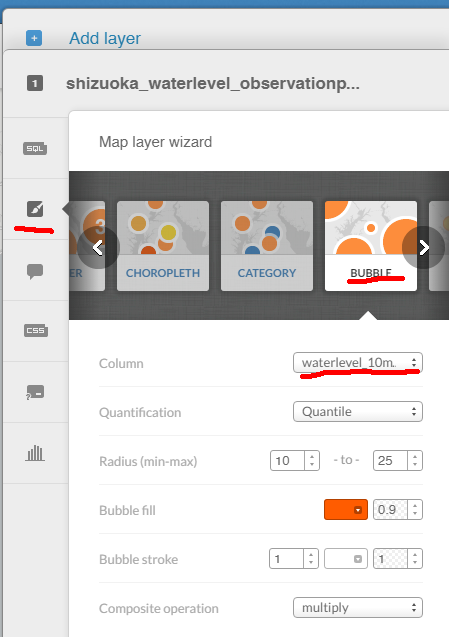Go to next wizard types with right arrow
The width and height of the screenshot is (449, 637).
click(x=423, y=247)
